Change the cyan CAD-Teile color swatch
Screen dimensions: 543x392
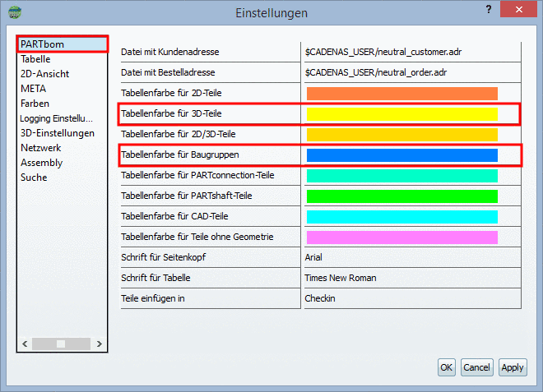click(402, 217)
